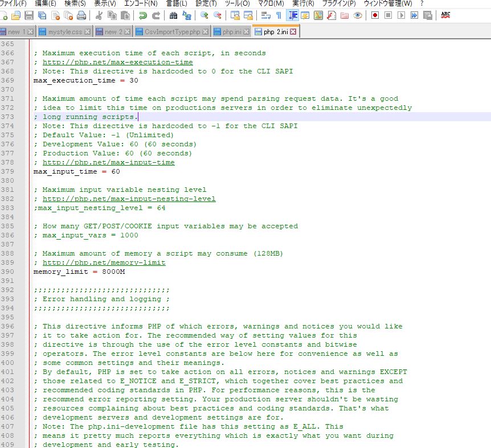The height and width of the screenshot is (448, 491).
Task: Open the ファイル(F) file menu
Action: pos(13,3)
